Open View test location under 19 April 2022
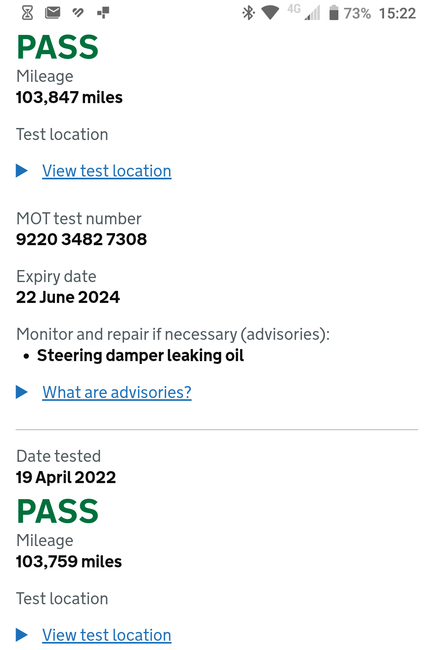 (x=106, y=635)
